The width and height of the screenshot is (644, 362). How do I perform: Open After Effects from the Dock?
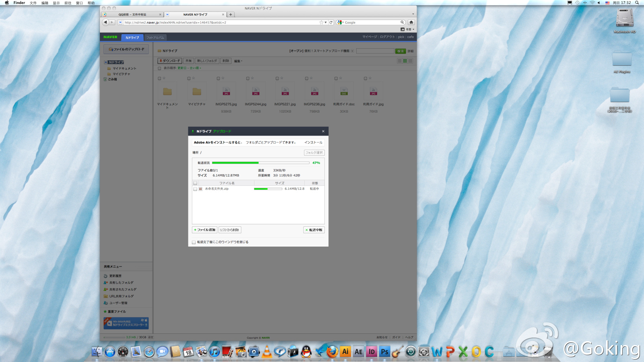point(358,352)
